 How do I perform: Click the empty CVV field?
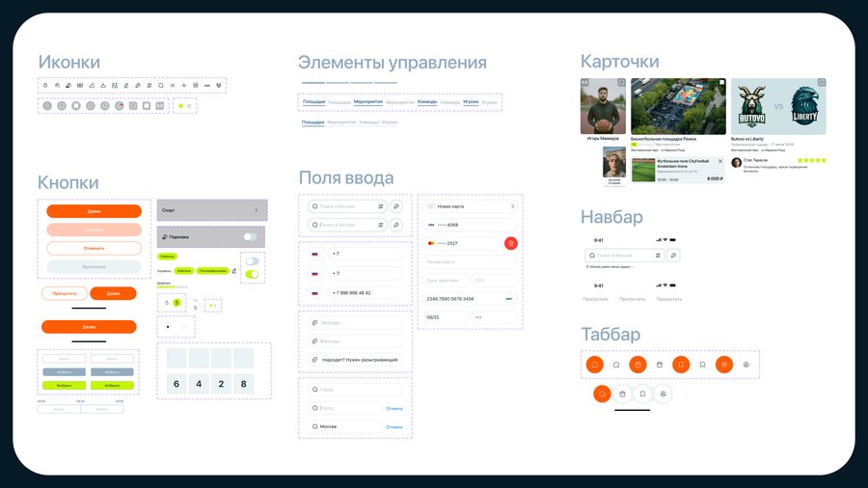tap(494, 281)
